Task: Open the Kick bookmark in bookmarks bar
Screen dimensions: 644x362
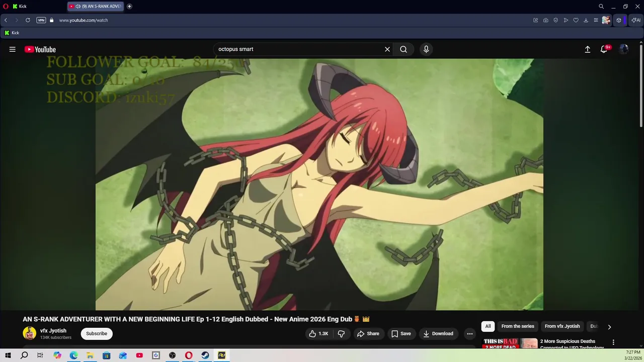Action: click(x=12, y=33)
